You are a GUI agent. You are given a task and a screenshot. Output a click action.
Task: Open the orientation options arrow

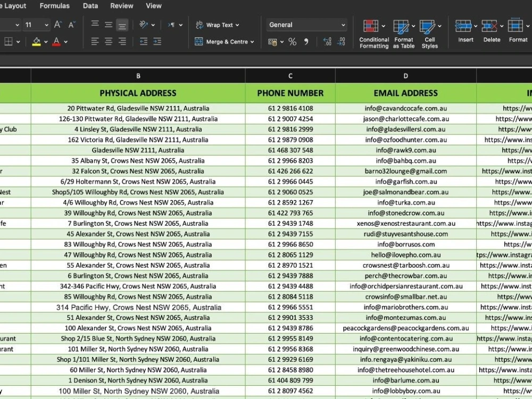[x=153, y=25]
